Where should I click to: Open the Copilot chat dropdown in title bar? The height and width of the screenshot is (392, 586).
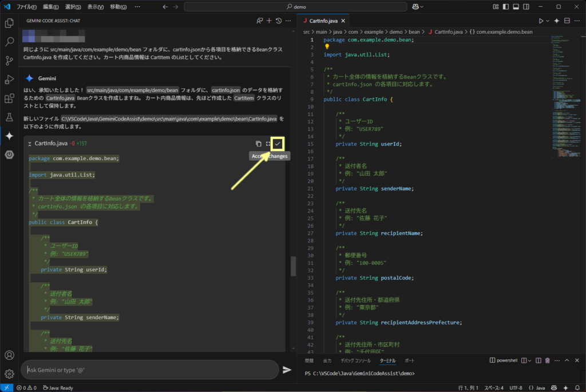click(x=417, y=7)
